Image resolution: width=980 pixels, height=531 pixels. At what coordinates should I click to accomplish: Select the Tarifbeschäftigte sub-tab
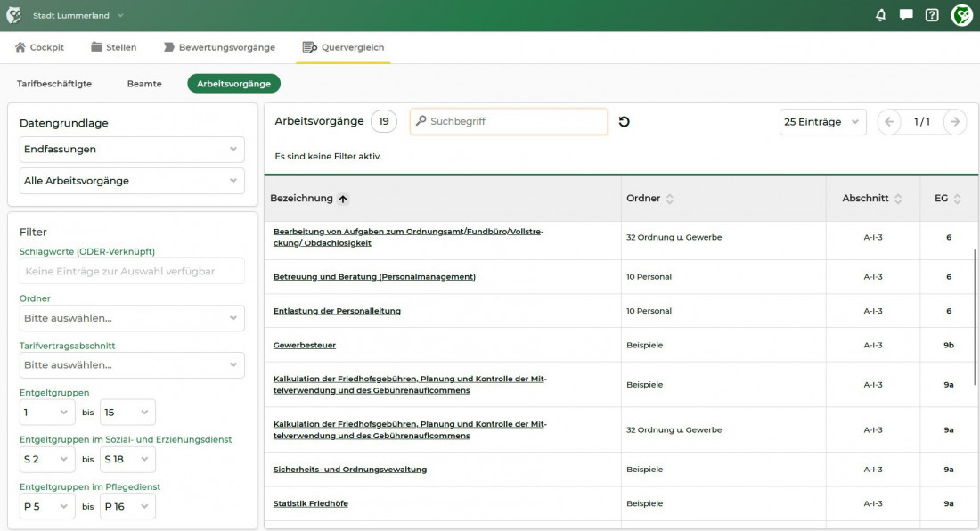[x=54, y=84]
